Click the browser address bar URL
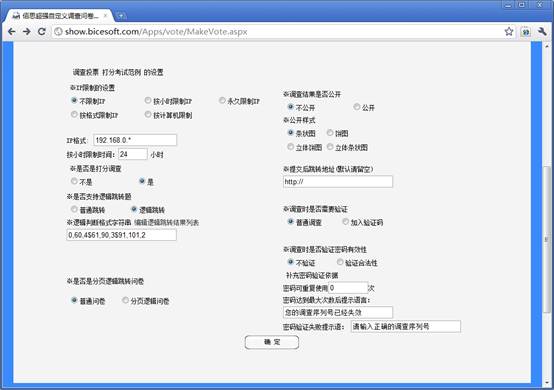The width and height of the screenshot is (554, 390). pos(156,32)
